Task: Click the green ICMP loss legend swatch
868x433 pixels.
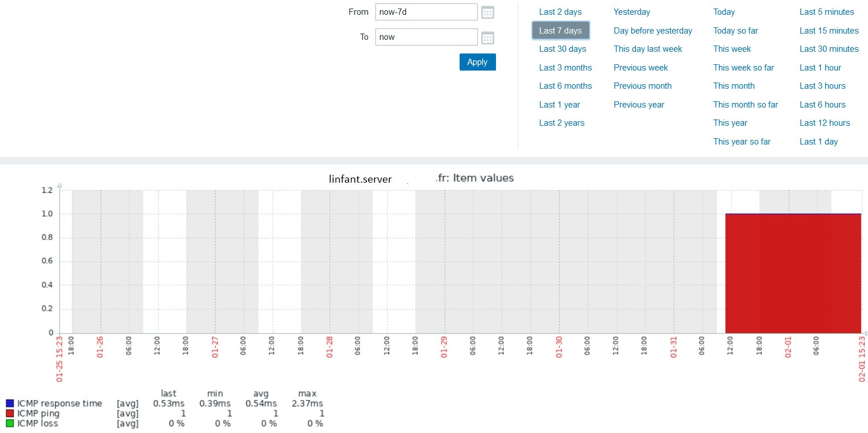Action: pos(10,423)
